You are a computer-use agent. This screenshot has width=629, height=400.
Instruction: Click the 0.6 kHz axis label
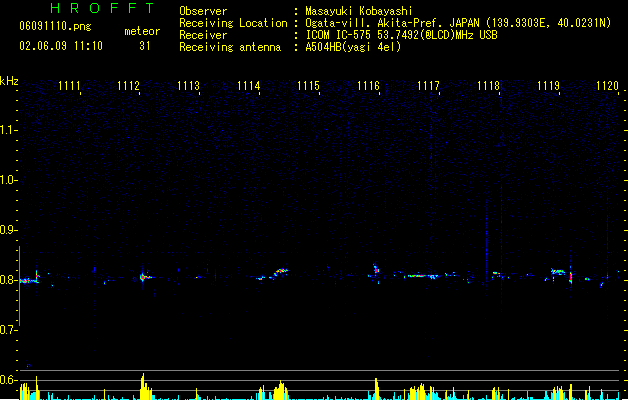(7, 380)
